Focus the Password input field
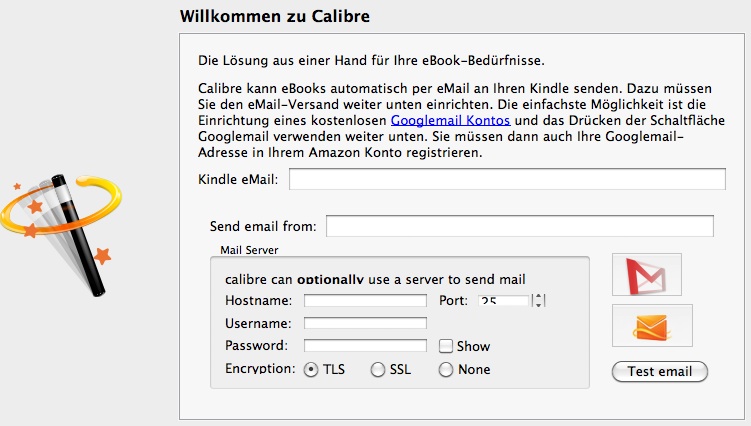This screenshot has width=751, height=426. click(x=365, y=346)
